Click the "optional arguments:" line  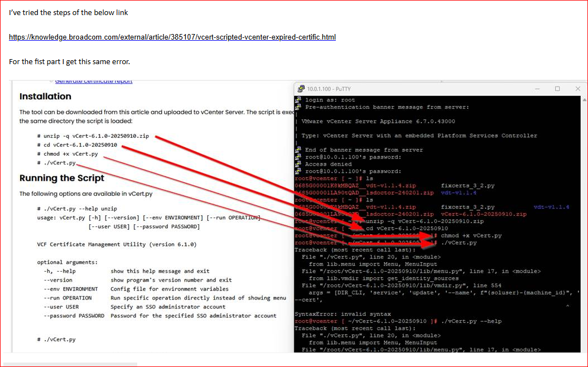pyautogui.click(x=67, y=262)
